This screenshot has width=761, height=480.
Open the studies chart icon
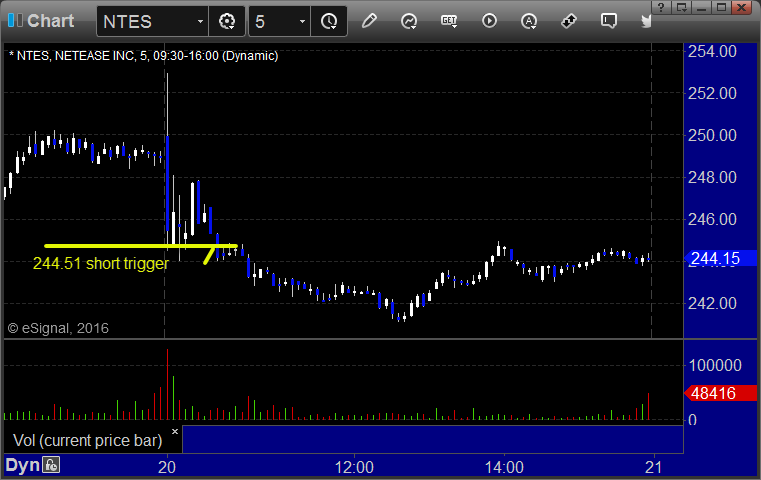409,21
